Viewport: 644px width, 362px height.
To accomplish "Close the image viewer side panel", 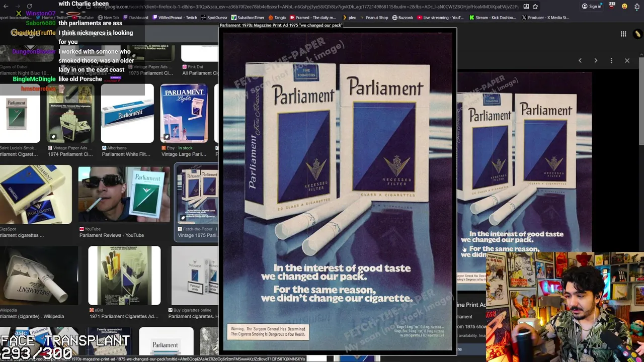I will pos(627,60).
